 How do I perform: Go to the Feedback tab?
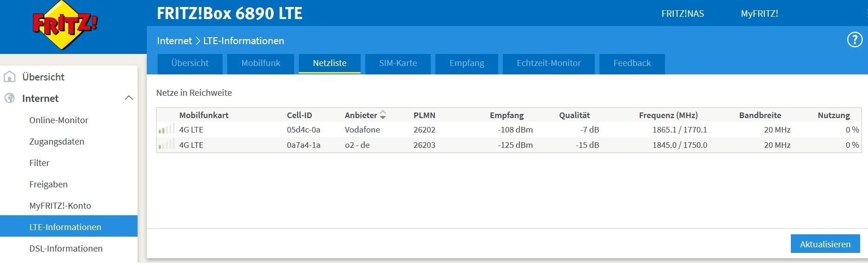(632, 63)
